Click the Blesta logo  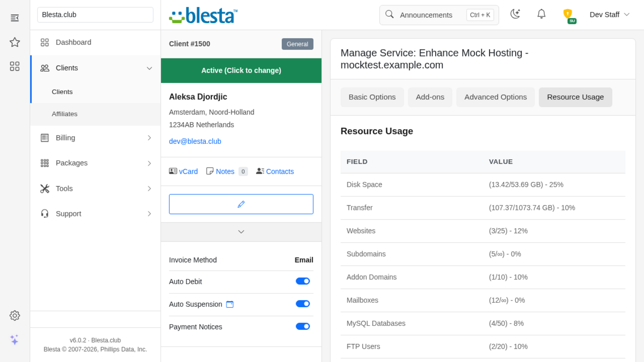coord(203,15)
